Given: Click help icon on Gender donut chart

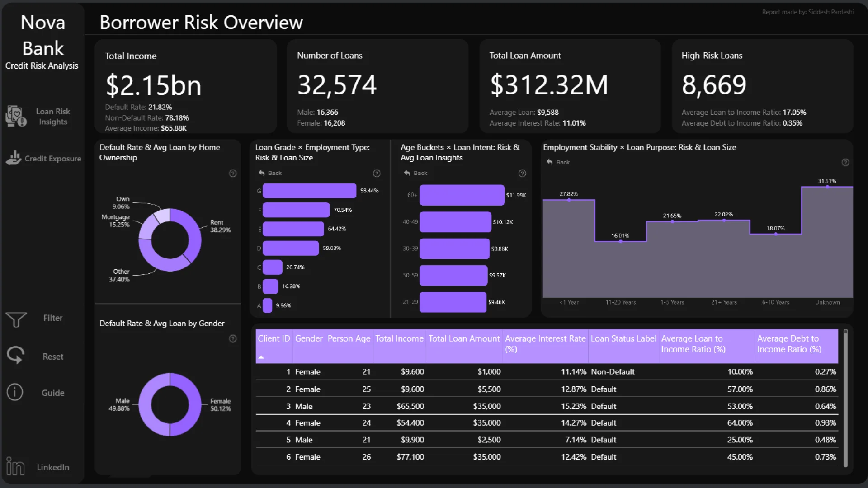Looking at the screenshot, I should (233, 339).
